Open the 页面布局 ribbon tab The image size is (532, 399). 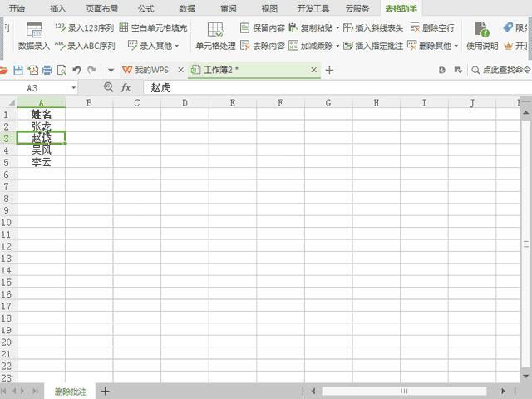coord(101,8)
